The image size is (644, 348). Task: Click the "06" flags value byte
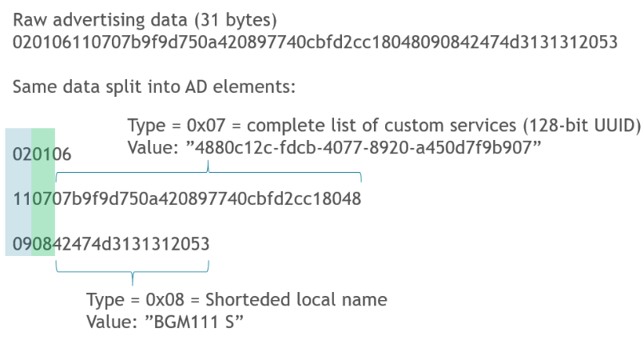click(x=61, y=154)
